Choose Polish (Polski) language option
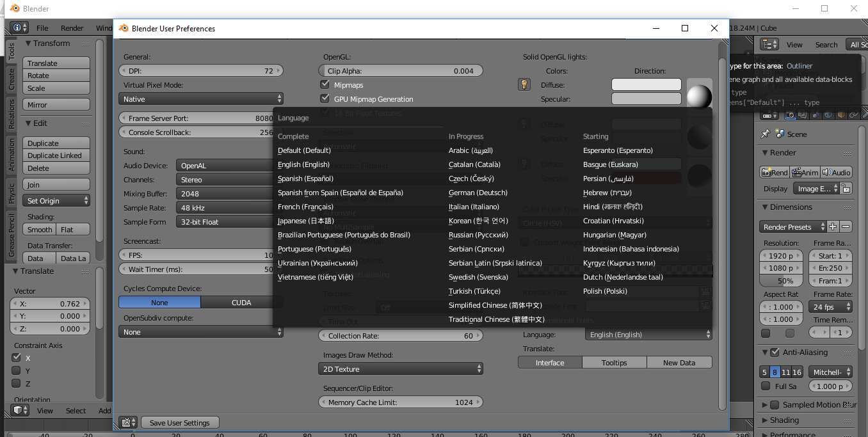868x437 pixels. pos(605,291)
